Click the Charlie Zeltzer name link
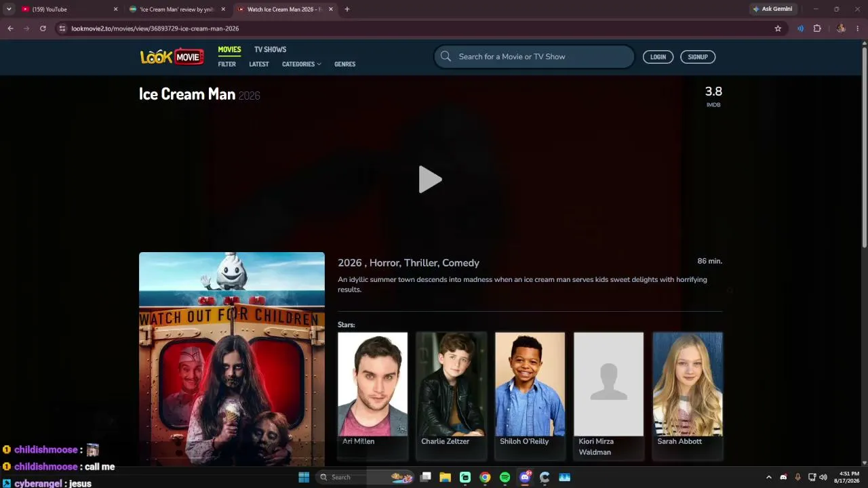 [x=445, y=441]
